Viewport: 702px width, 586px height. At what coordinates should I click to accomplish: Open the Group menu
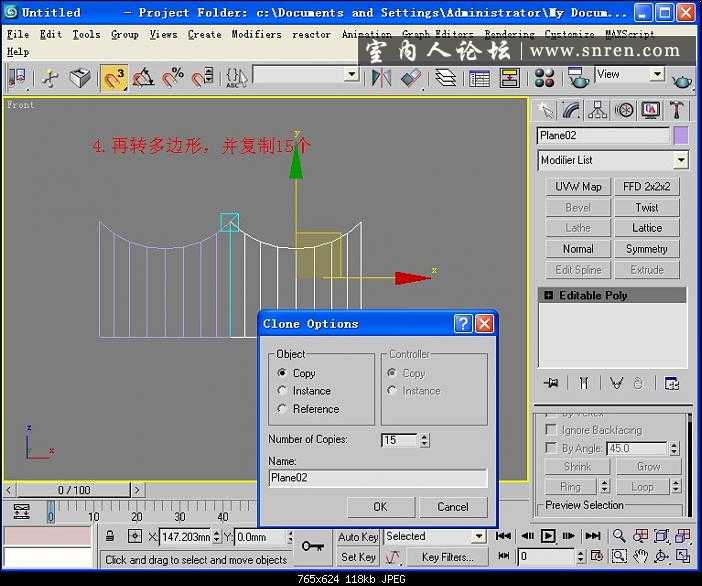[125, 34]
